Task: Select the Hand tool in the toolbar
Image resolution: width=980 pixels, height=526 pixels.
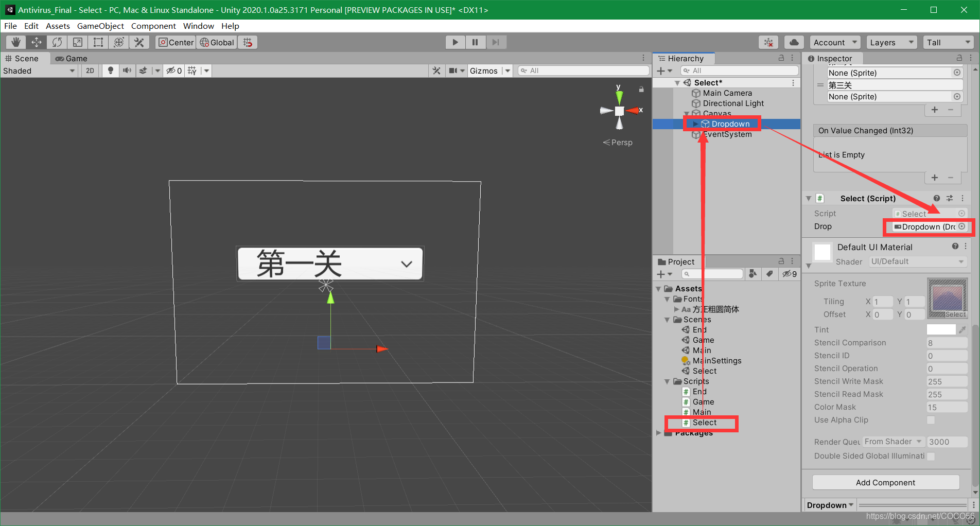Action: click(15, 42)
